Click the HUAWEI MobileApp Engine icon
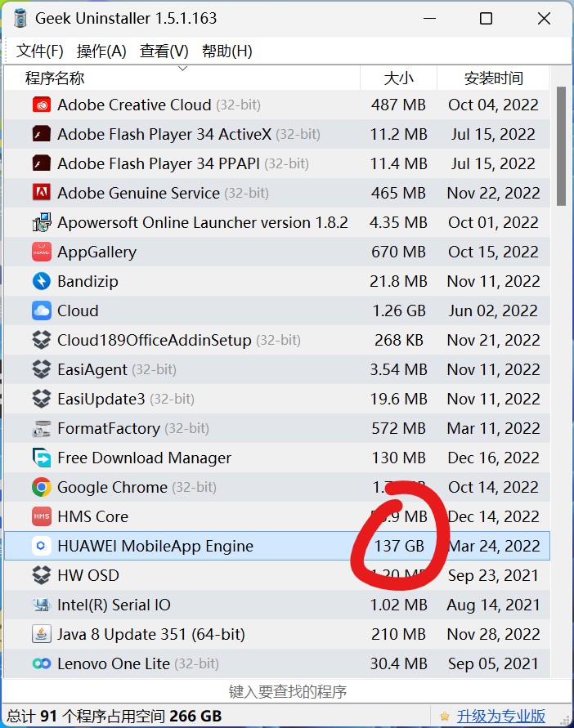Screen dimensions: 574x728 tap(42, 546)
